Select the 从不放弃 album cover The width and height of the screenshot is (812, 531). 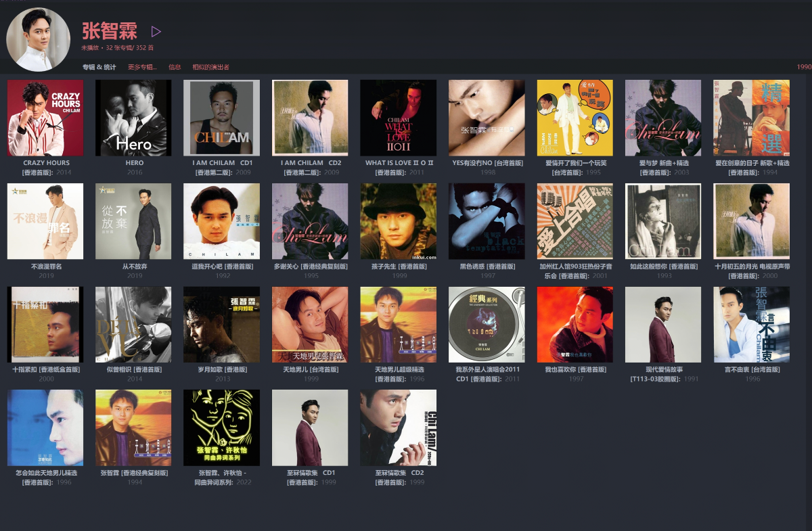tap(133, 221)
